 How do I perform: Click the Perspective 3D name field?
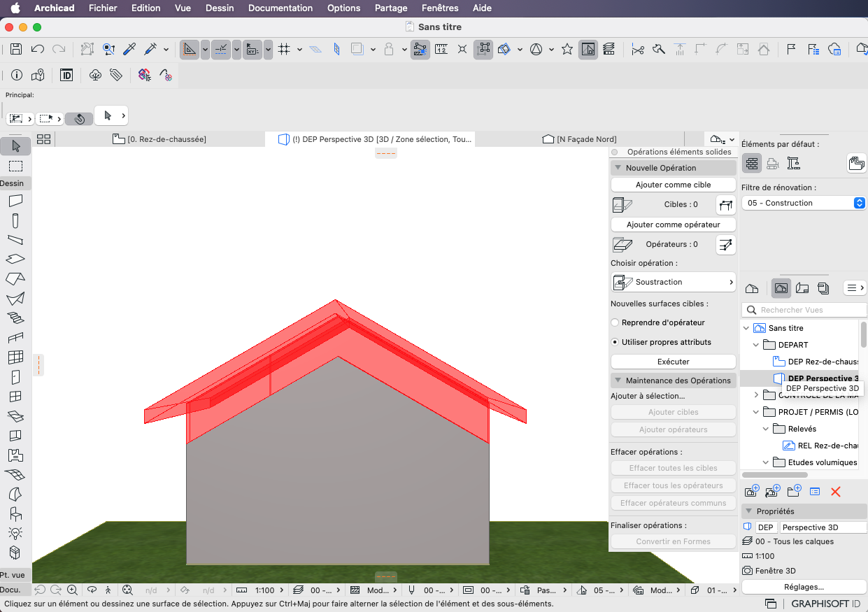[x=823, y=527]
